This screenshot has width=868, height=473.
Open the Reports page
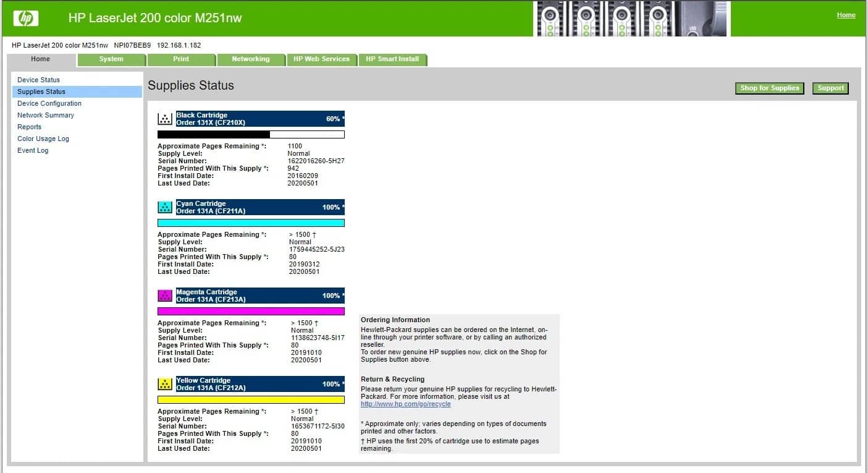tap(30, 127)
